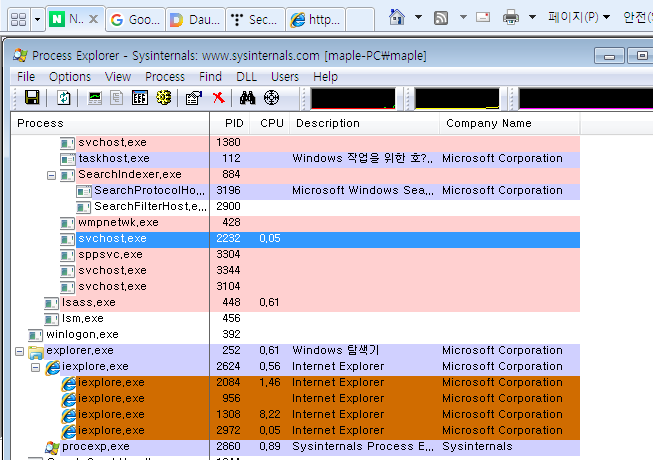The width and height of the screenshot is (653, 460).
Task: Open the File menu
Action: 26,77
